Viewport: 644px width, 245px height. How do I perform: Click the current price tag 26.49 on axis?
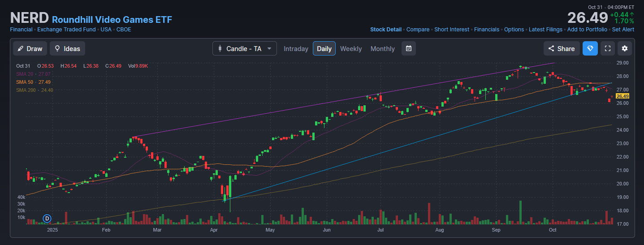[x=622, y=96]
